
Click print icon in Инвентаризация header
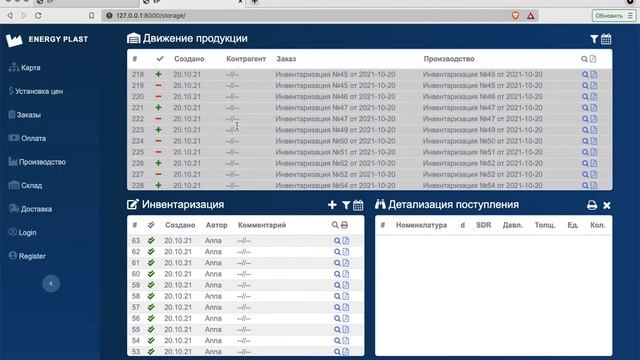click(344, 225)
